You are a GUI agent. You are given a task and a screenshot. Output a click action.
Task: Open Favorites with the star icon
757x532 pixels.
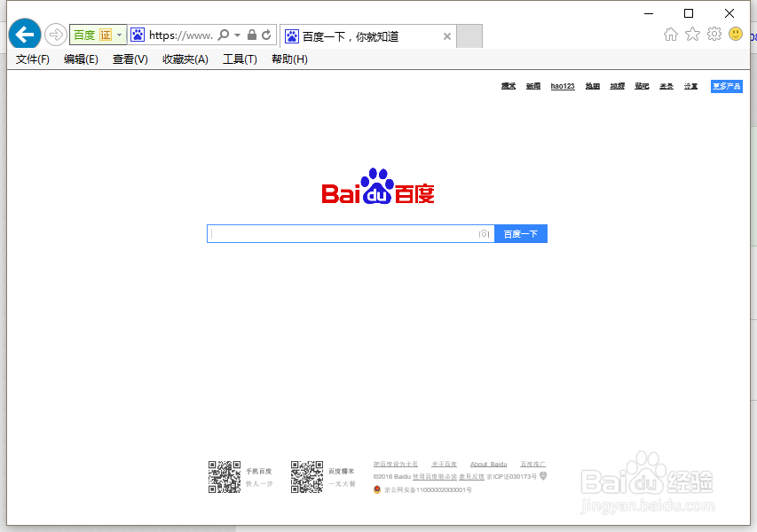tap(692, 34)
